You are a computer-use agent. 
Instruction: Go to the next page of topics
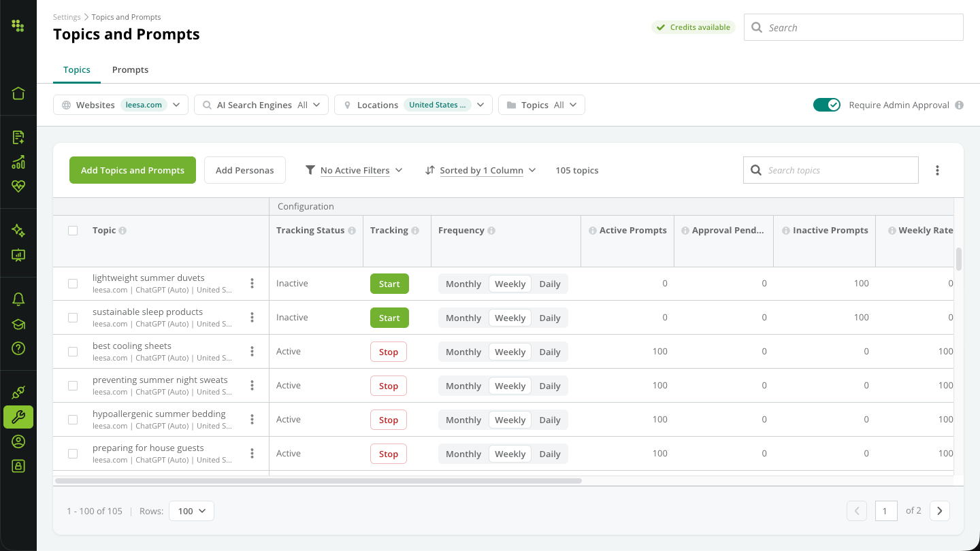(x=940, y=511)
